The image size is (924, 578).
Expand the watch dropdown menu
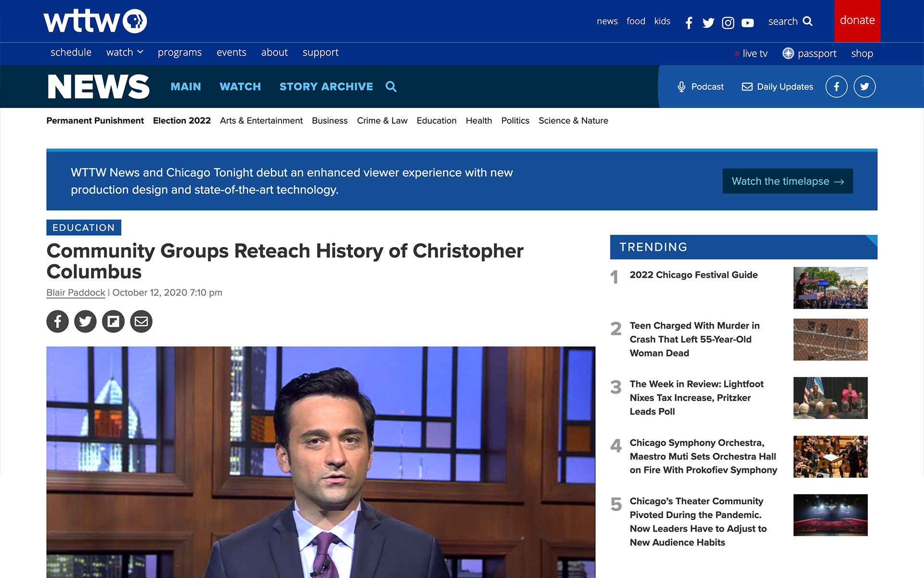click(x=125, y=52)
